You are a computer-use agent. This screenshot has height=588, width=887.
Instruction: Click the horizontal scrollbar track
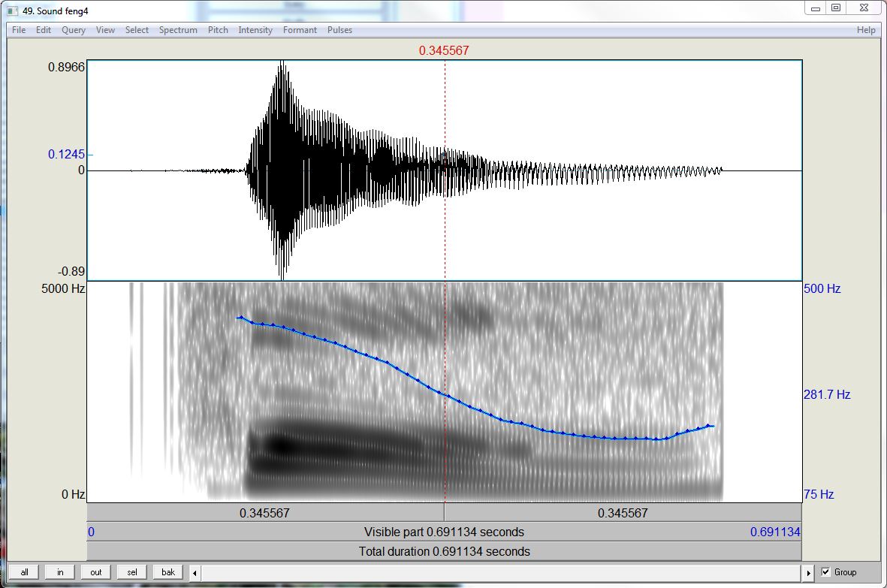(501, 573)
